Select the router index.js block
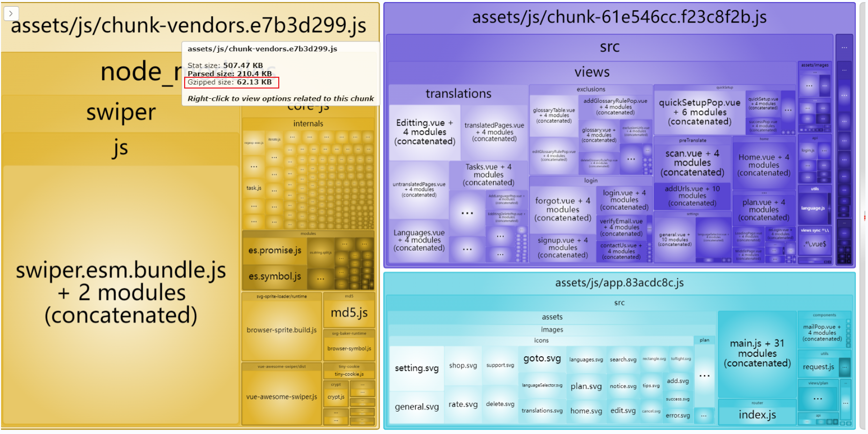 pyautogui.click(x=757, y=415)
